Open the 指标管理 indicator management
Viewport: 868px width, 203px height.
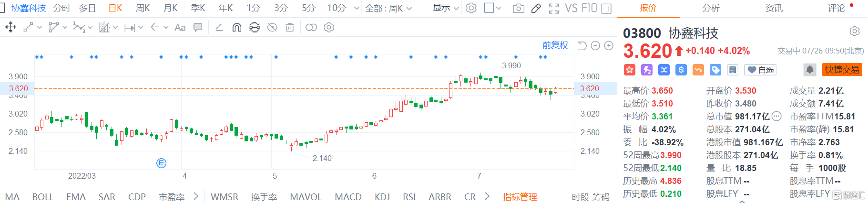point(520,197)
